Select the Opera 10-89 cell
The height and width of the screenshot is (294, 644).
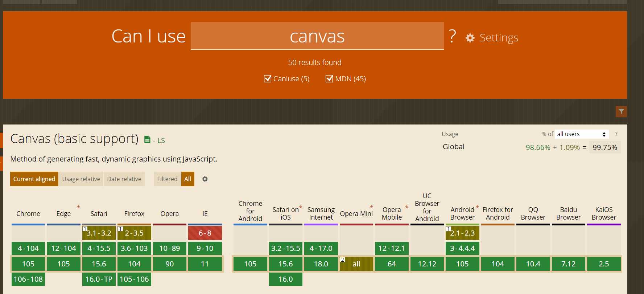pyautogui.click(x=170, y=248)
